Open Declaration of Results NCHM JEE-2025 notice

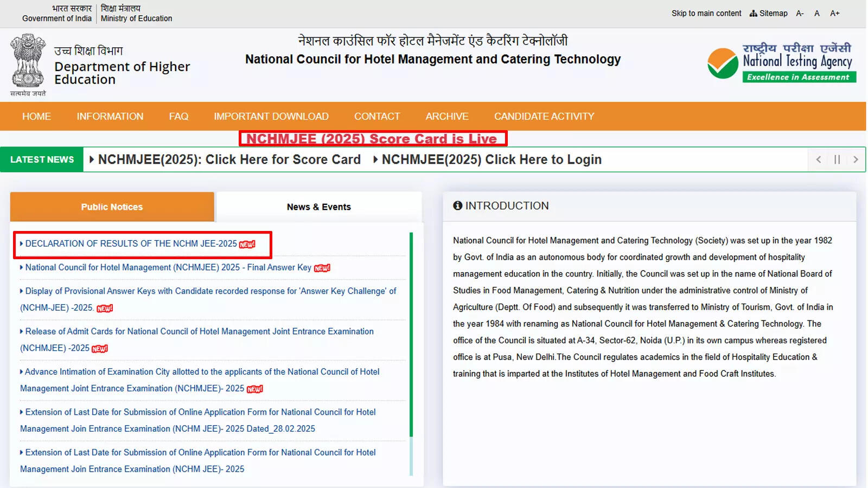[131, 244]
